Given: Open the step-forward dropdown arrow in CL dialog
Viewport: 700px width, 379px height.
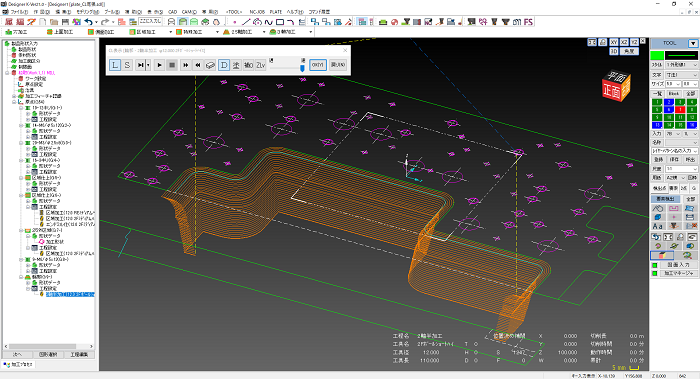Looking at the screenshot, I should tap(149, 65).
